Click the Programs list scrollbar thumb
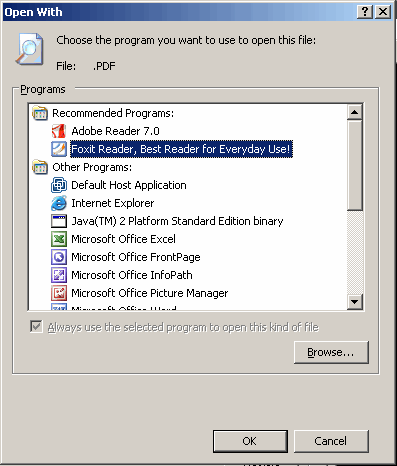397x466 pixels. tap(354, 165)
